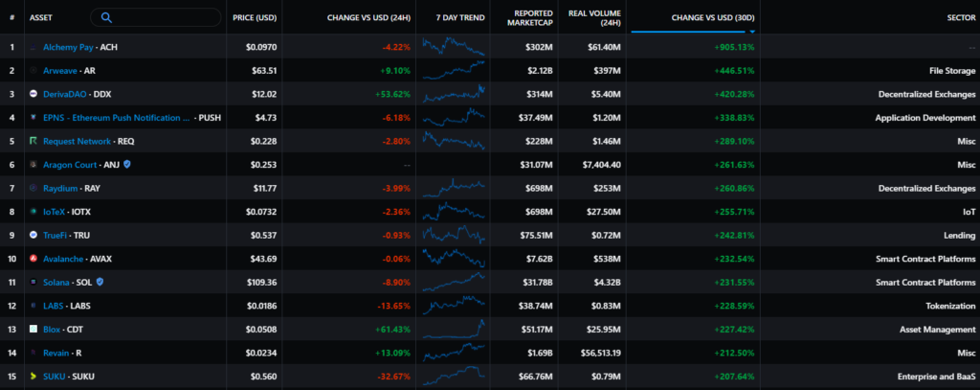980x390 pixels.
Task: Click the Request Network logo icon
Action: click(x=33, y=141)
